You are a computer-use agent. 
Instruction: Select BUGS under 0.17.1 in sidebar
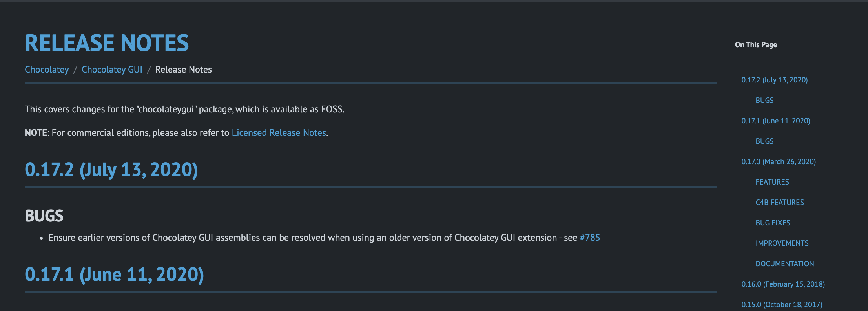point(764,141)
